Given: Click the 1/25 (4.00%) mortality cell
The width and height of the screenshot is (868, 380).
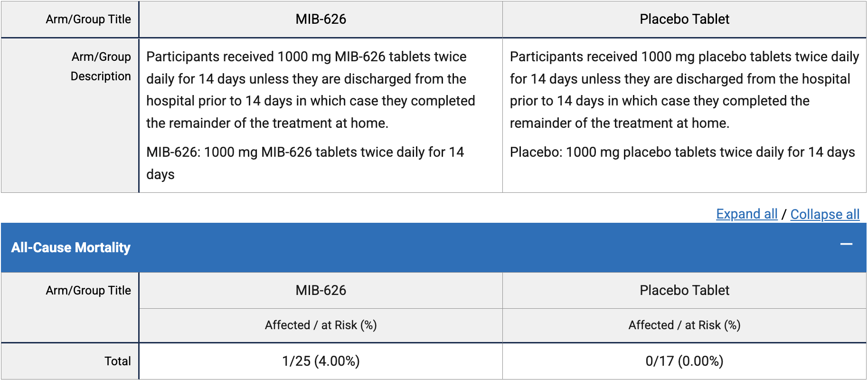Looking at the screenshot, I should coord(321,361).
